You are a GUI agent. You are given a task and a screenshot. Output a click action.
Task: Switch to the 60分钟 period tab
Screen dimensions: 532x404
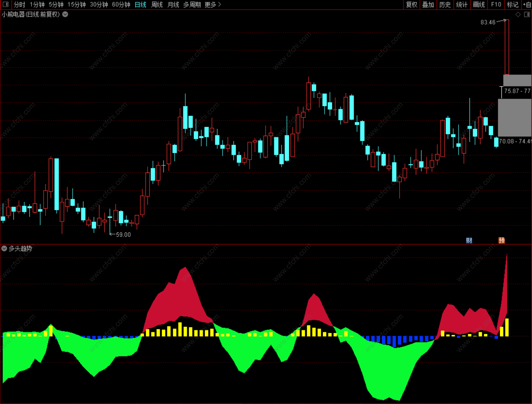[x=121, y=5]
